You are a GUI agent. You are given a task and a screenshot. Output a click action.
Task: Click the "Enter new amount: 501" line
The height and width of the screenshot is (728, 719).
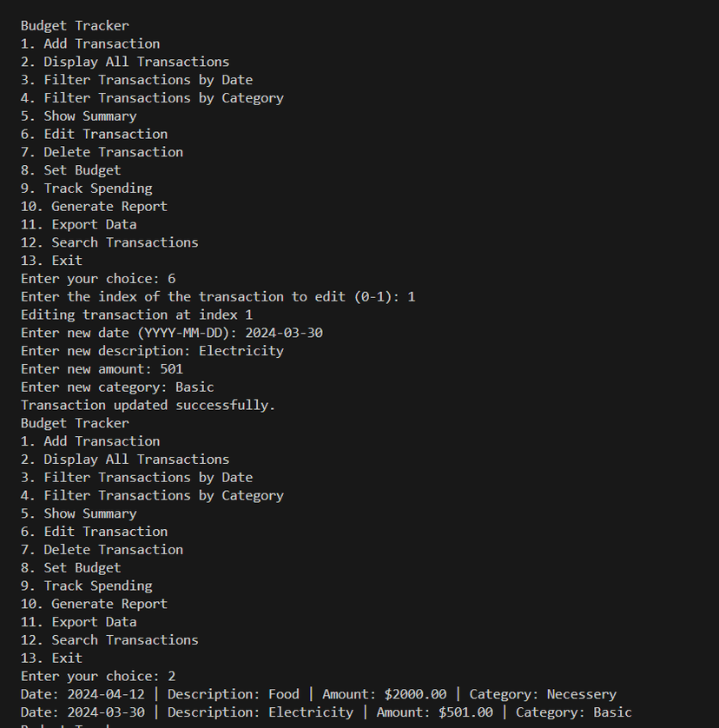102,369
